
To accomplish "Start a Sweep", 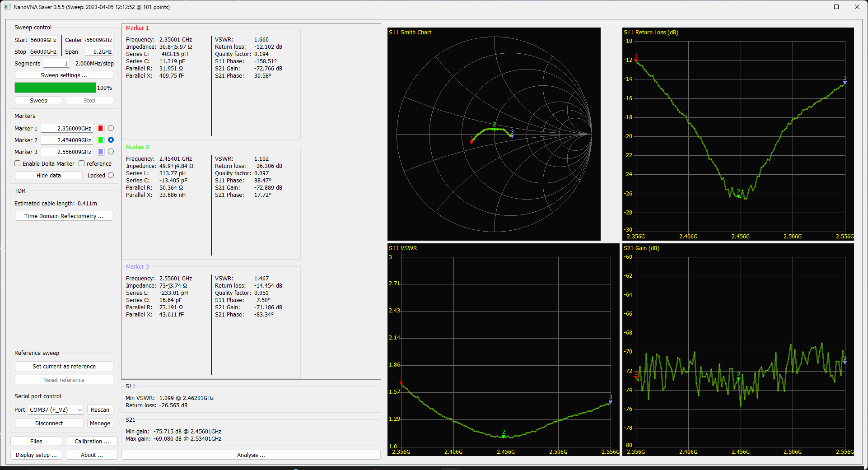I will (x=38, y=100).
